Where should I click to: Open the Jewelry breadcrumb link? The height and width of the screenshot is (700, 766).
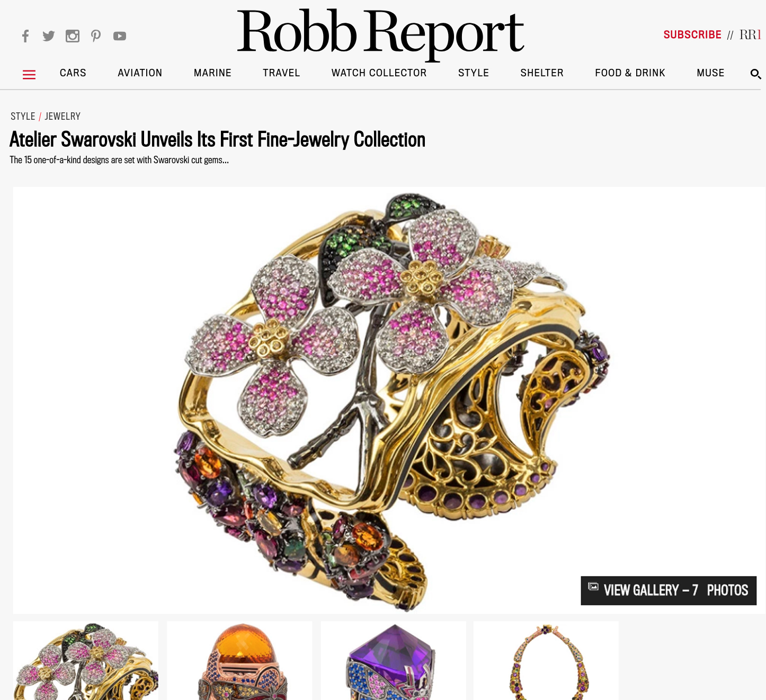(63, 117)
